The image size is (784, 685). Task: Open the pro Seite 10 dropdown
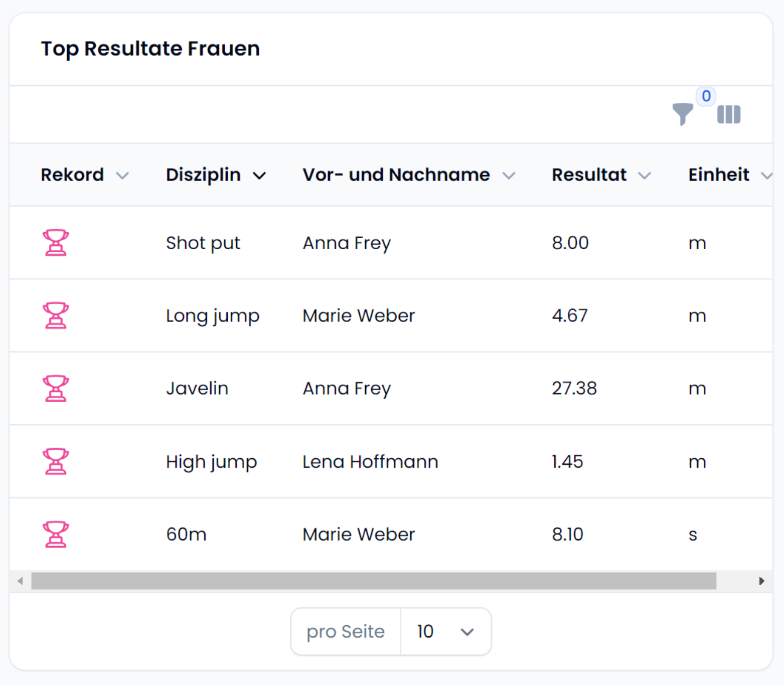[445, 632]
